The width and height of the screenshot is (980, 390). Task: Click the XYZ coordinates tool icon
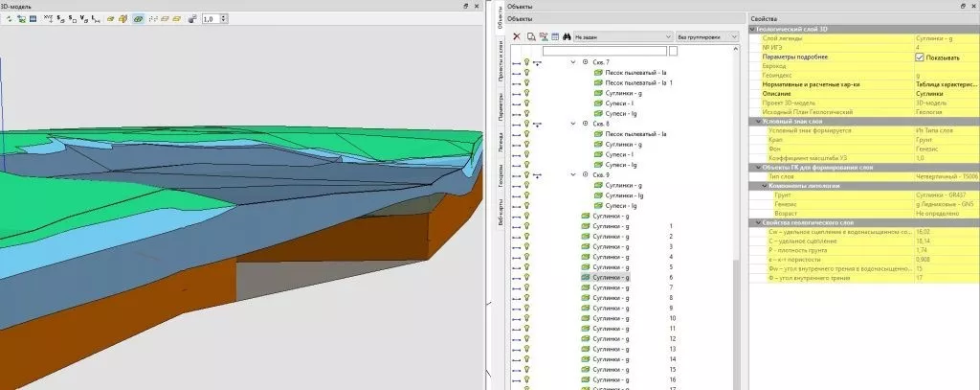click(x=48, y=18)
